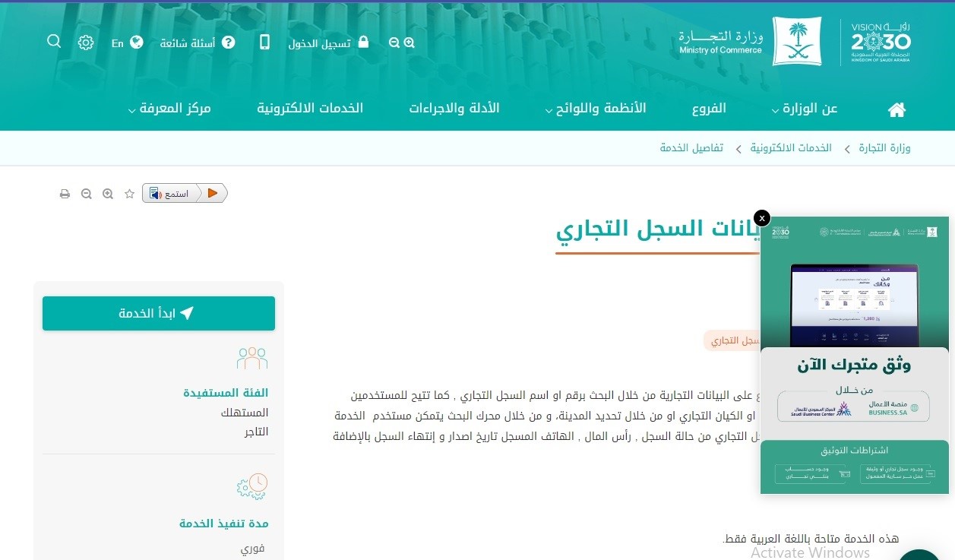Image resolution: width=955 pixels, height=560 pixels.
Task: Click the وثق متجرك الآن banner heading
Action: point(854,365)
